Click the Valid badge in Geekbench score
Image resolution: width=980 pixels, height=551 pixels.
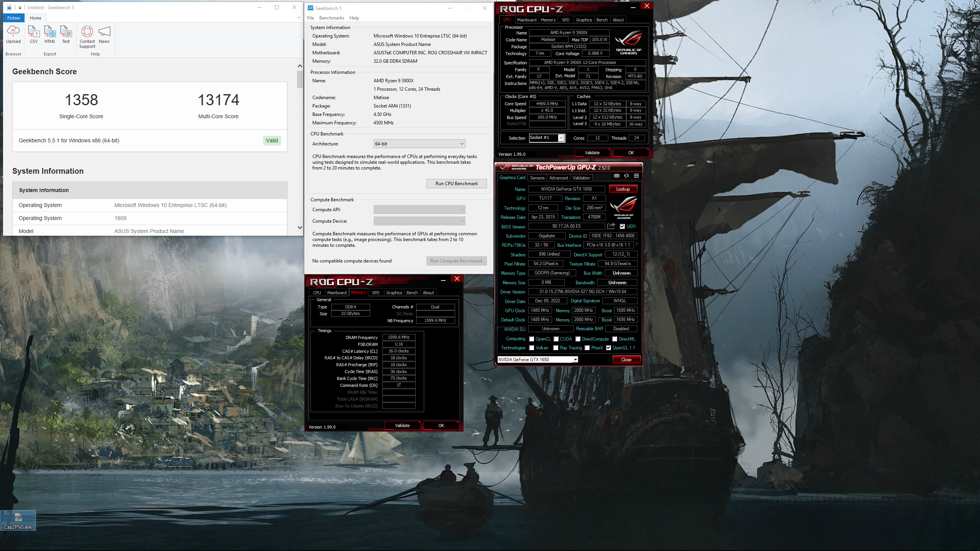tap(272, 140)
